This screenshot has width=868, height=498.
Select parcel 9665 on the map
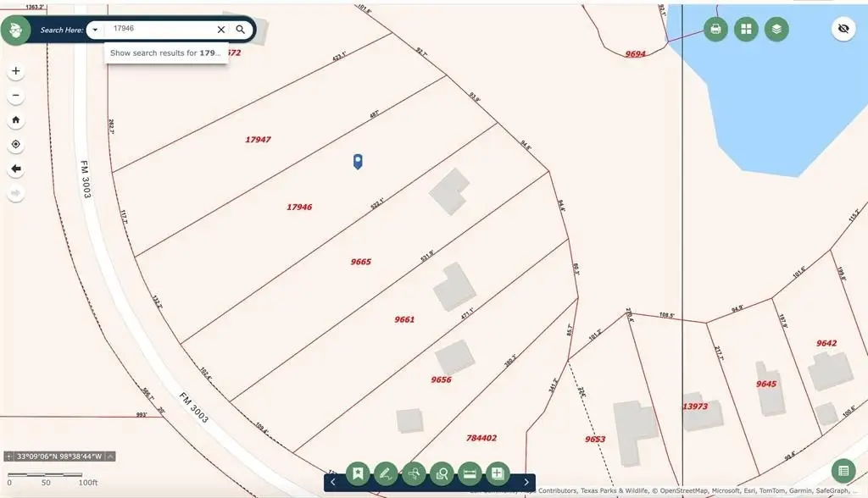tap(360, 263)
